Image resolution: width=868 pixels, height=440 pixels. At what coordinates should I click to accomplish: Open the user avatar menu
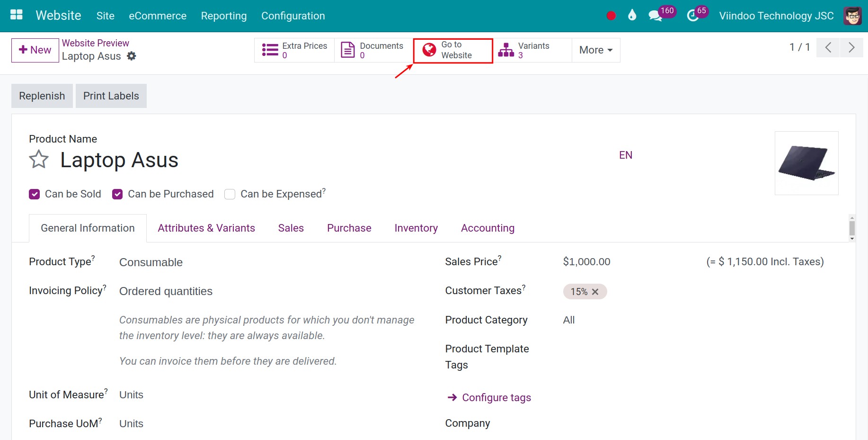click(x=853, y=16)
